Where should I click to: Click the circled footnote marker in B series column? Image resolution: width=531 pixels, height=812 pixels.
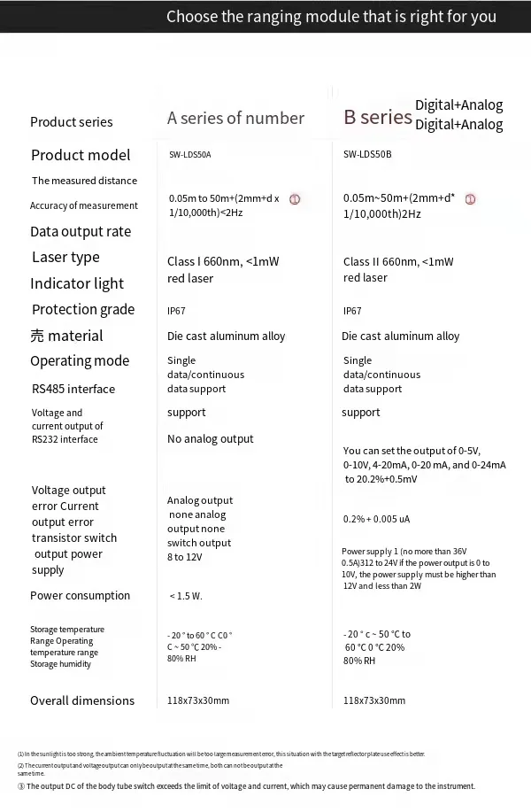[x=470, y=199]
